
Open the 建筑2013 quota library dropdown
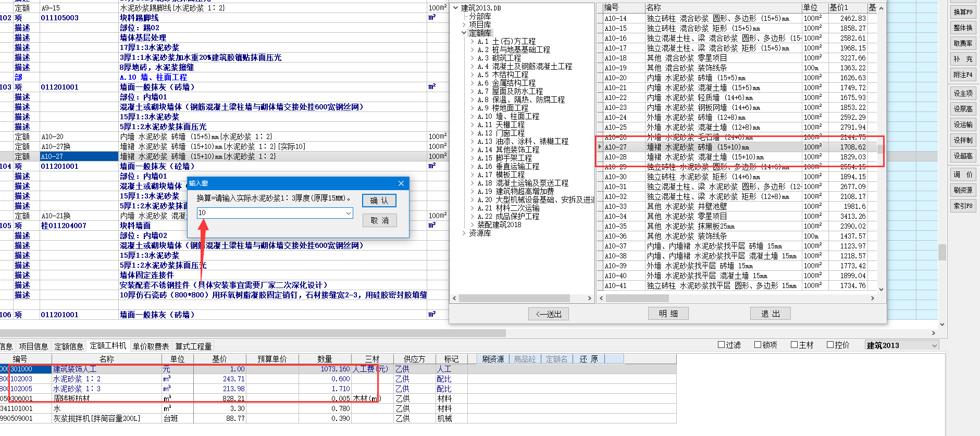pyautogui.click(x=934, y=345)
